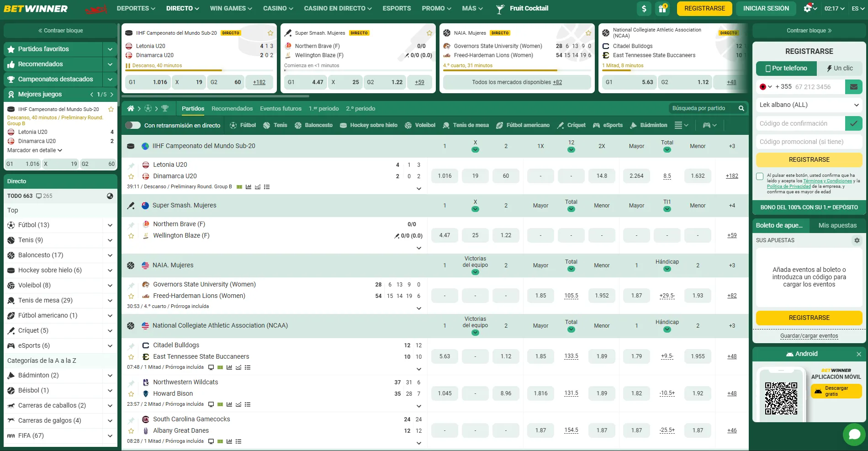The image size is (868, 451).
Task: Open bet slip settings gear icon
Action: 857,240
